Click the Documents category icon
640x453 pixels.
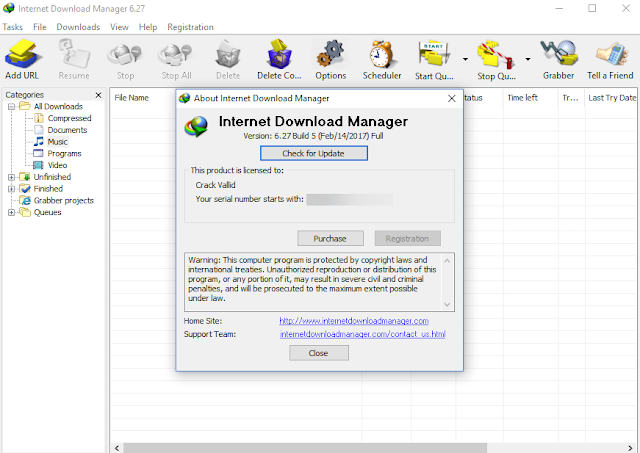pyautogui.click(x=39, y=130)
